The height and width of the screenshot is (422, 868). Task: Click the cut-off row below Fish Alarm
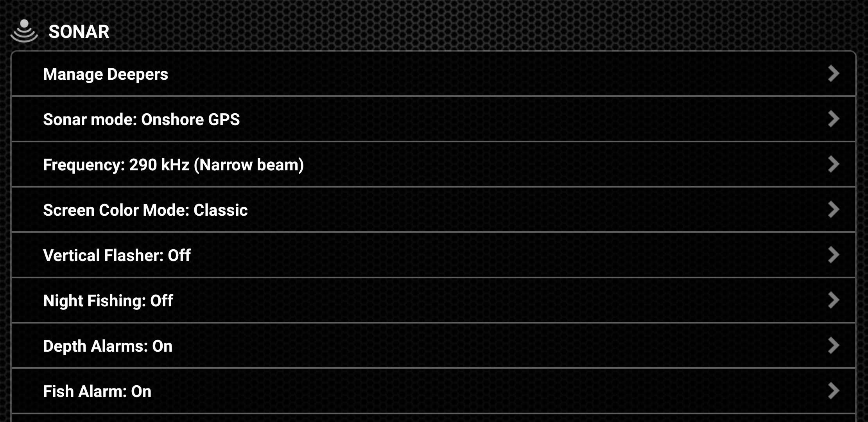pos(433,418)
